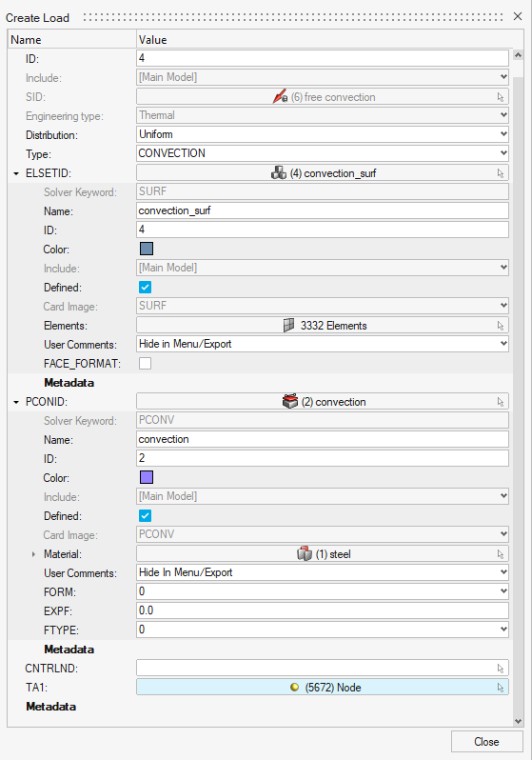532x760 pixels.
Task: Click the Value column header
Action: 152,40
